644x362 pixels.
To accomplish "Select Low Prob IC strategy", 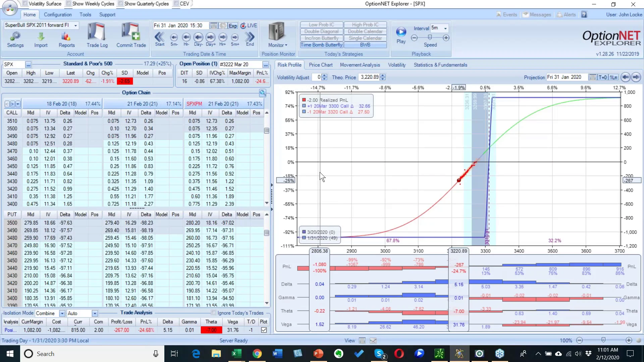I will pyautogui.click(x=321, y=25).
